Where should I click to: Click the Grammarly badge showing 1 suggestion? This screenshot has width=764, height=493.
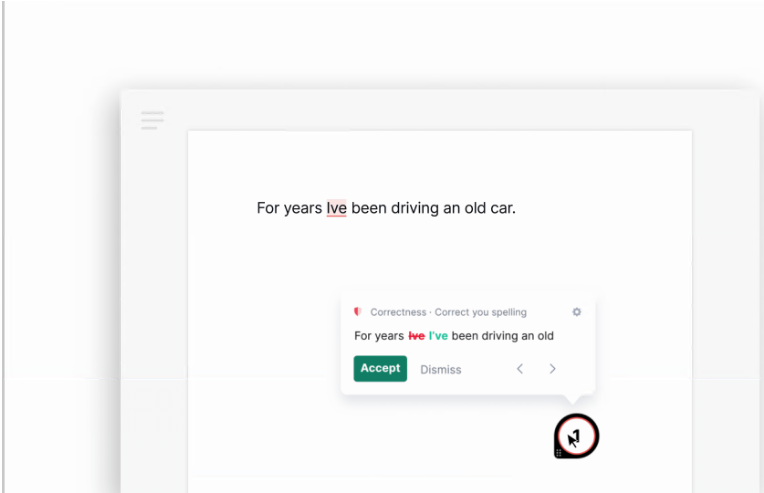pos(577,436)
